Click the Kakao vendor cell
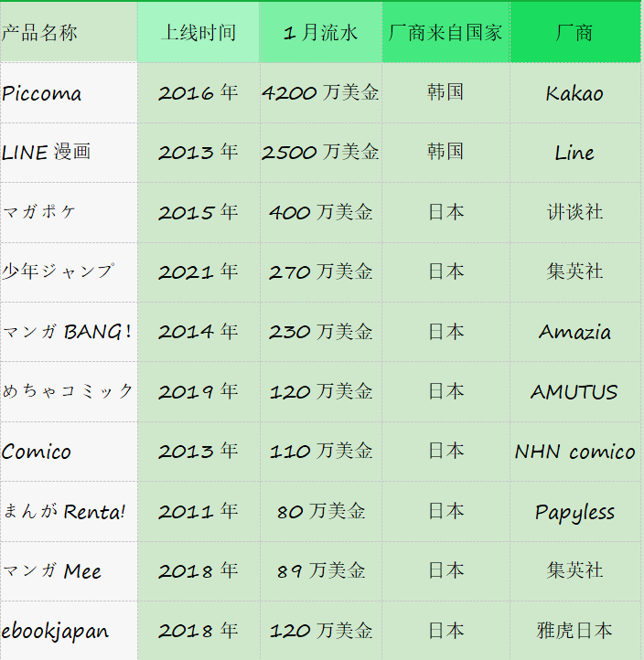Viewport: 644px width, 660px height. coord(574,93)
